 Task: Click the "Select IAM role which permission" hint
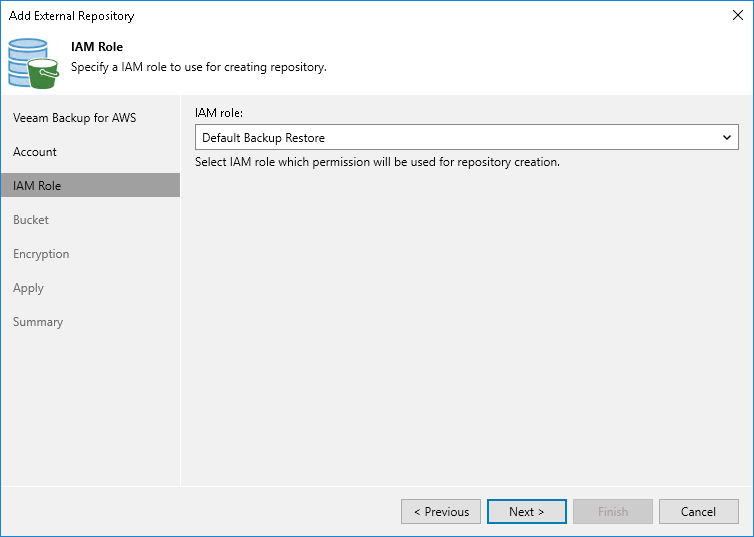(x=377, y=161)
